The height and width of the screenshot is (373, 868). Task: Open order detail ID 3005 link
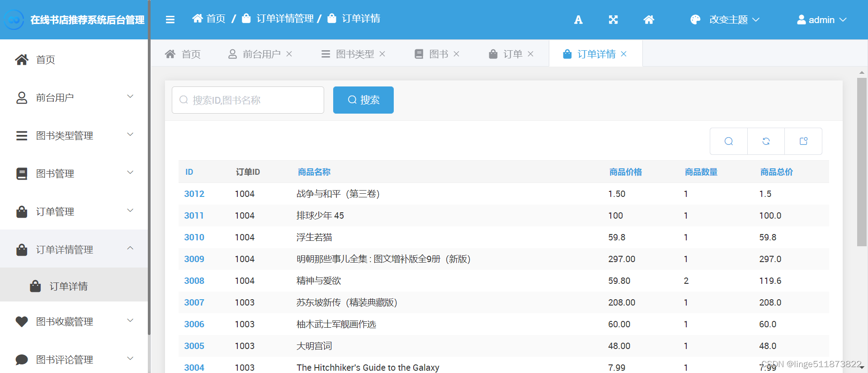194,346
